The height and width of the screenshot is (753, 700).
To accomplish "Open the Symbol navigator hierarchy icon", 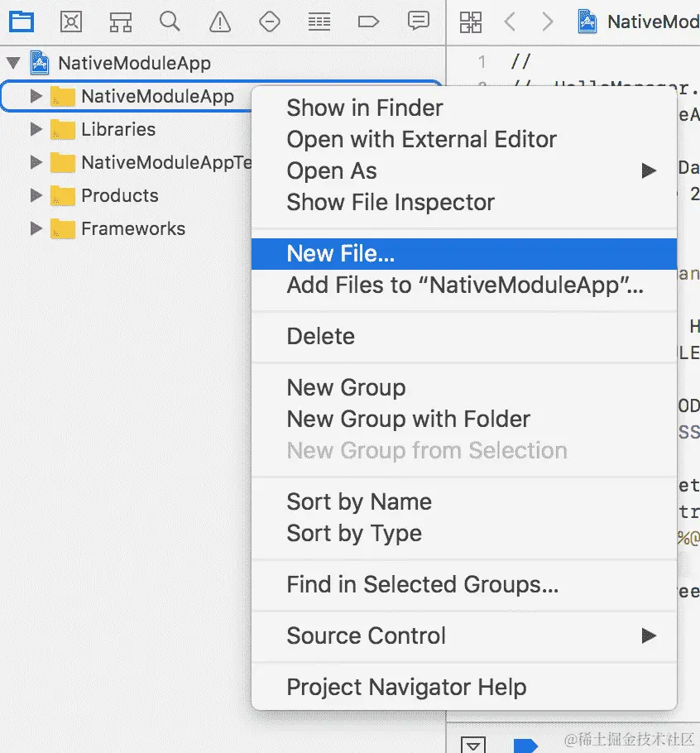I will [x=121, y=22].
